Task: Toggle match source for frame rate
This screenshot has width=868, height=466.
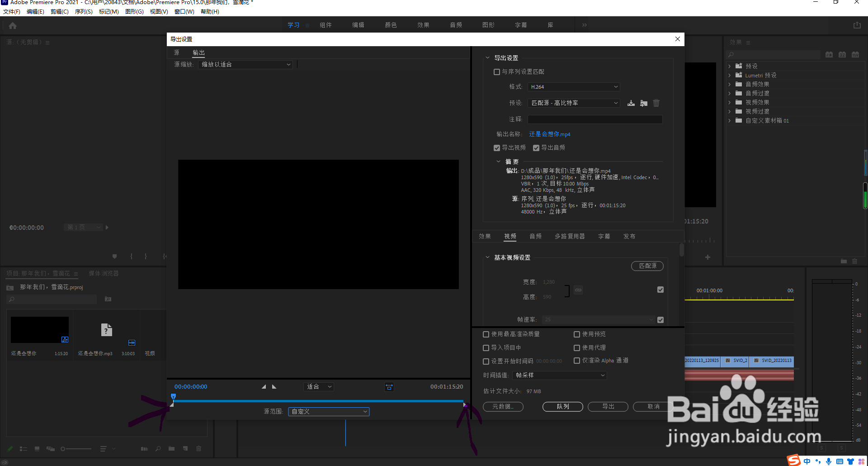Action: 660,320
